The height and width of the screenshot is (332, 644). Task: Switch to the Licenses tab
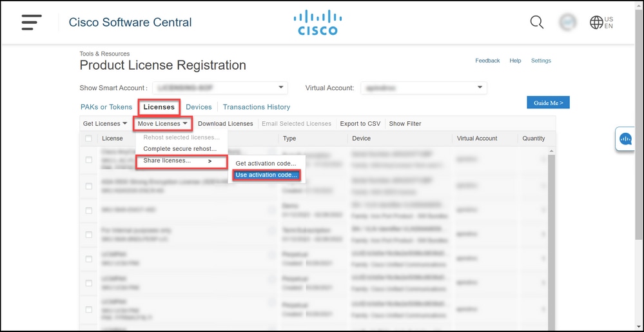[159, 107]
